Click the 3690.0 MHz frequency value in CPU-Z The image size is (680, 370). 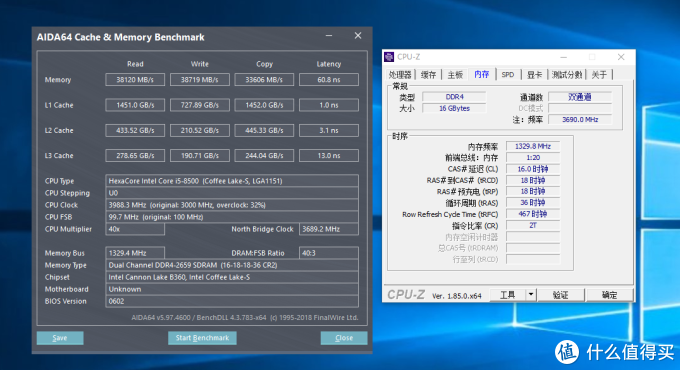pyautogui.click(x=580, y=119)
